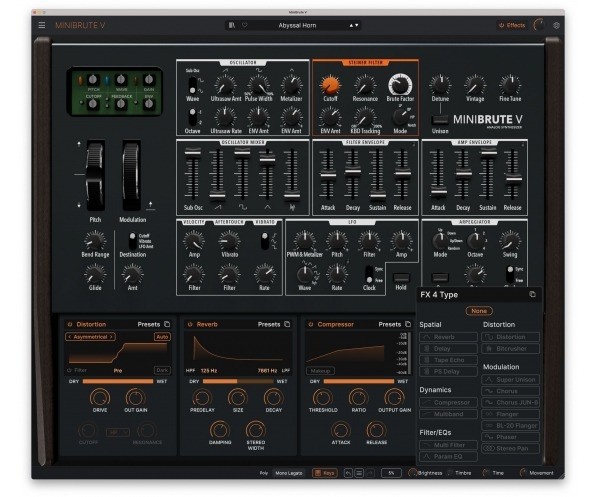597x497 pixels.
Task: Toggle distortion Auto button
Action: tap(162, 337)
